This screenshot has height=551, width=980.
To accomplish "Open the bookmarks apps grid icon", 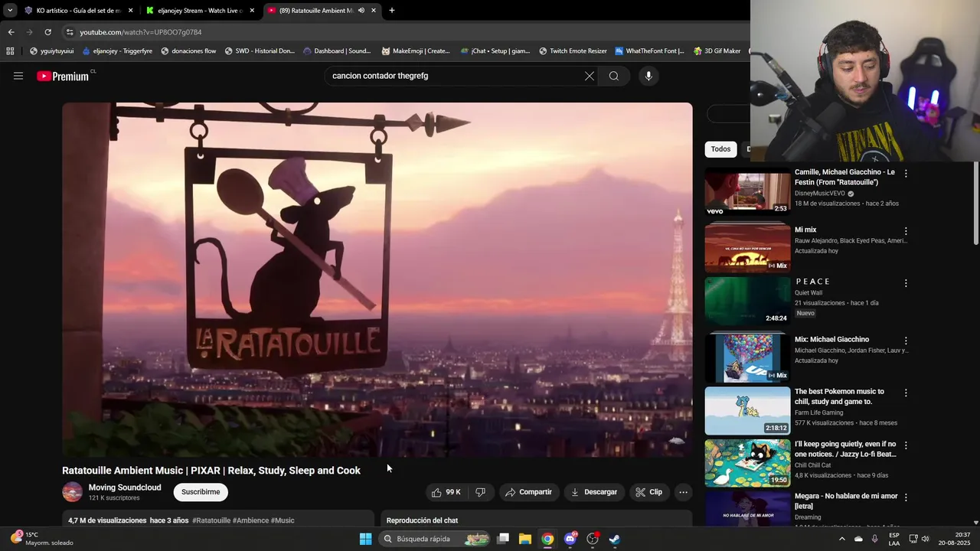I will click(x=10, y=51).
